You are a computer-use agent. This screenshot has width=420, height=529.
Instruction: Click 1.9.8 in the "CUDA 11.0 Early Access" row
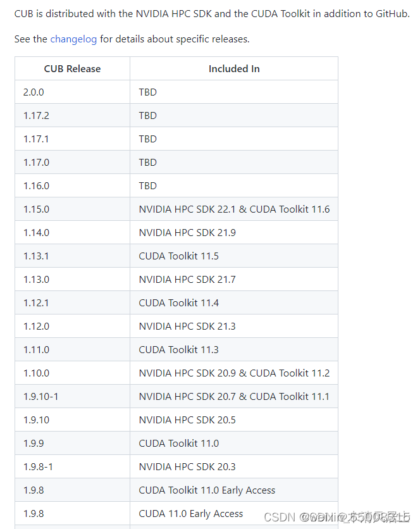72,513
